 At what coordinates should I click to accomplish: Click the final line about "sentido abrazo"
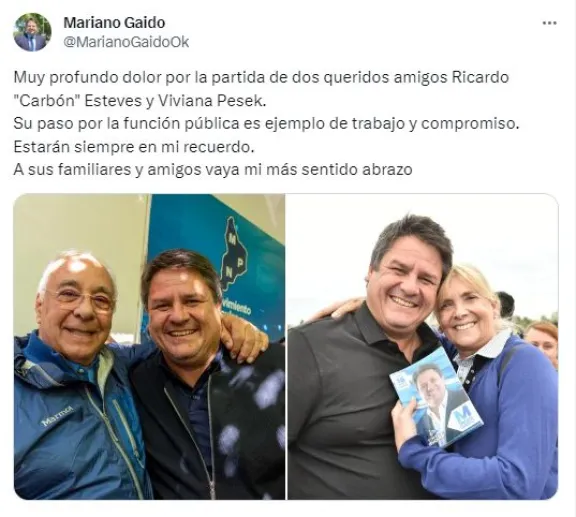(213, 169)
